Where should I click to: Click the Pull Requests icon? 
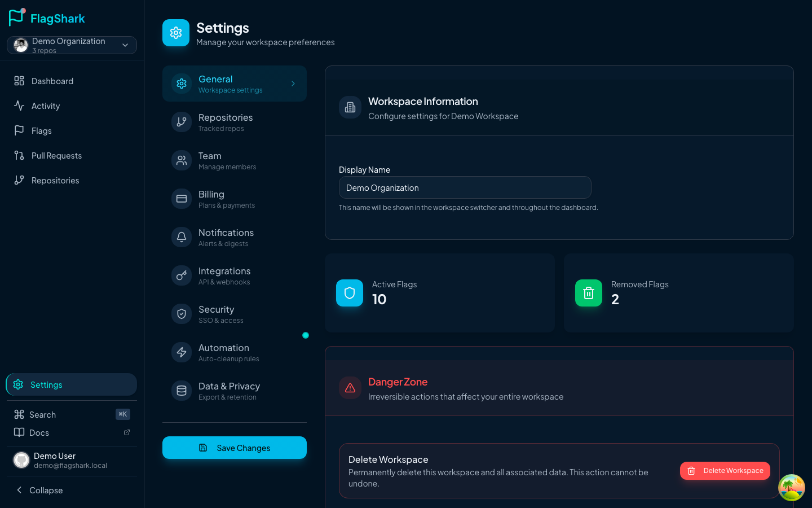click(19, 155)
